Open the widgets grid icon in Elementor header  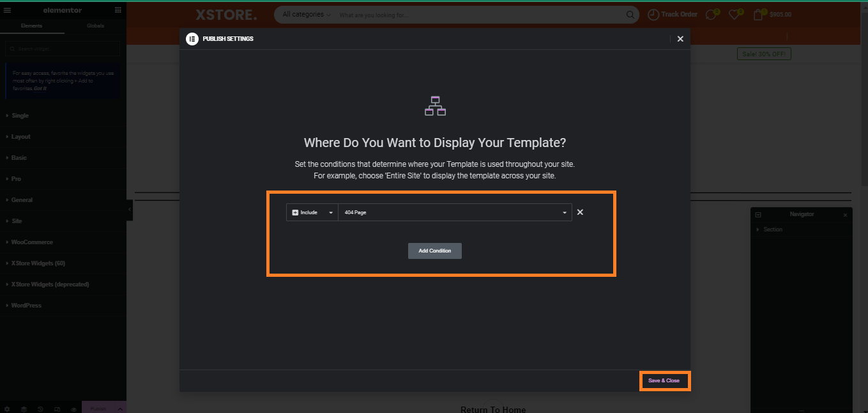click(x=118, y=10)
